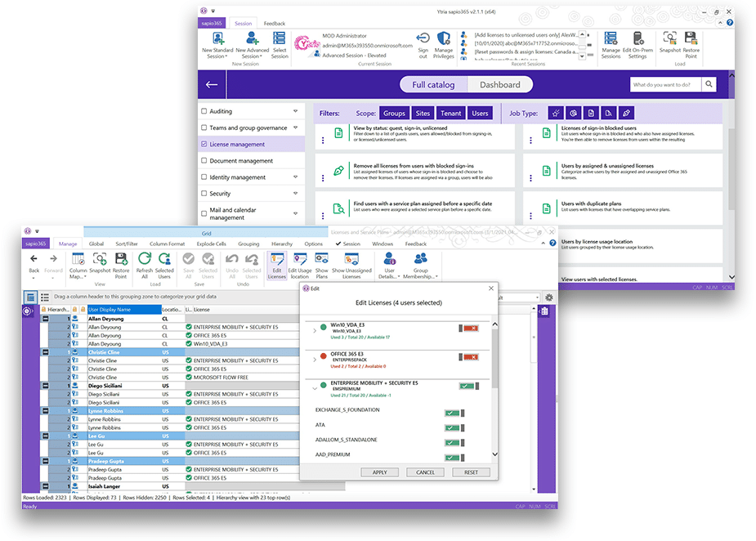Click APPLY in Edit Licenses dialog
This screenshot has width=756, height=541.
tap(380, 472)
